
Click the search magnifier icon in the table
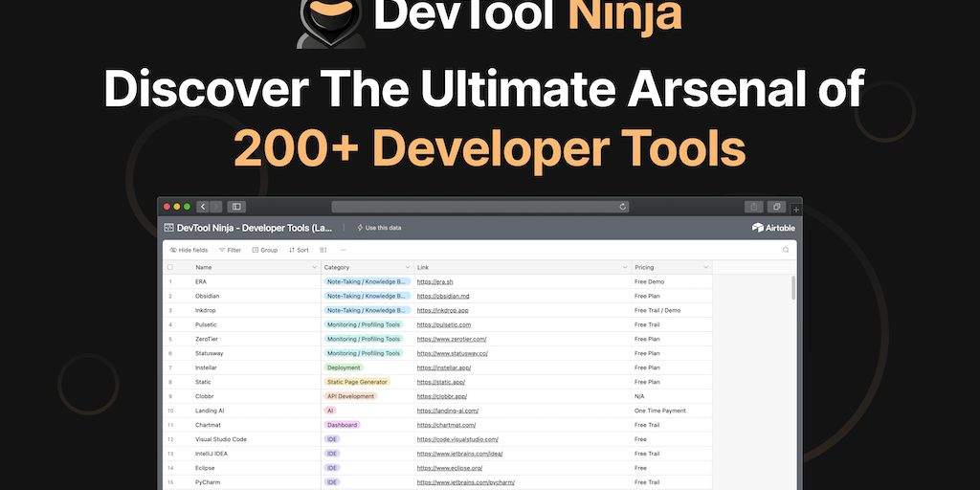tap(786, 250)
